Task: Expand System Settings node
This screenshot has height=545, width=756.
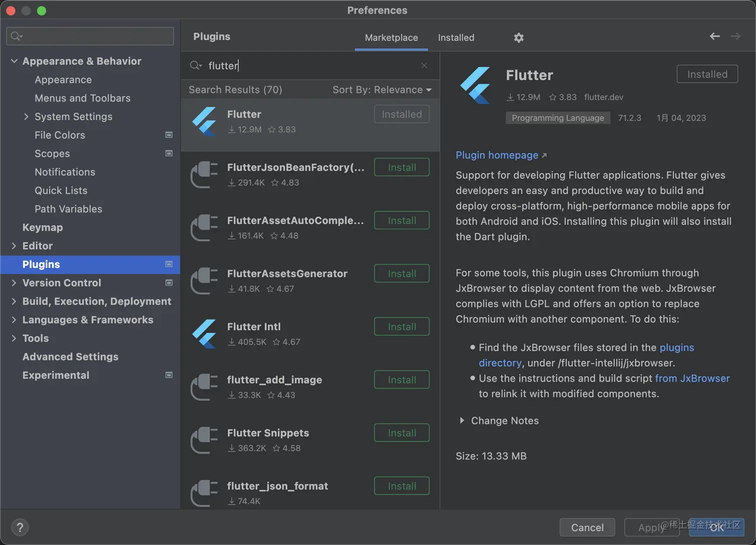Action: click(26, 116)
